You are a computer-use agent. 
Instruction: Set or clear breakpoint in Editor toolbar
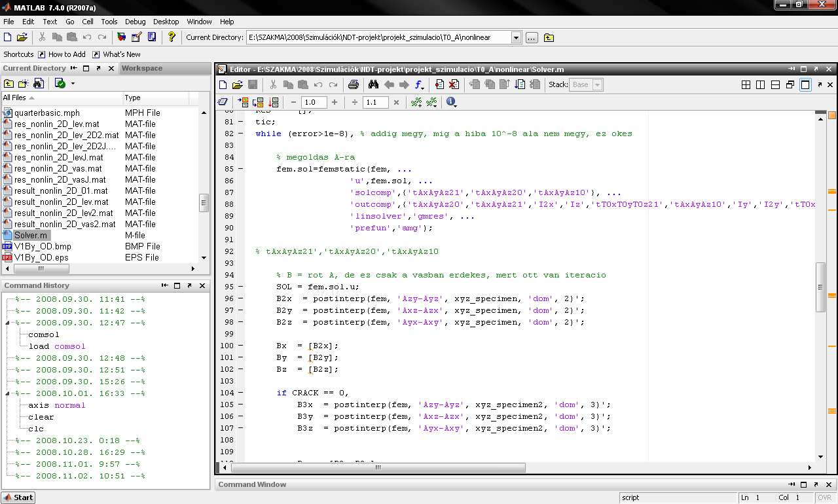coord(439,84)
